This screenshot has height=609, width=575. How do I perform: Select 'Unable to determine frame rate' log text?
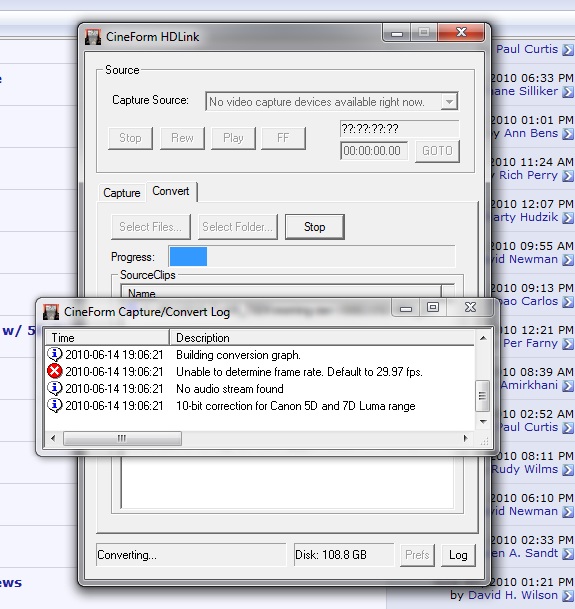[299, 372]
